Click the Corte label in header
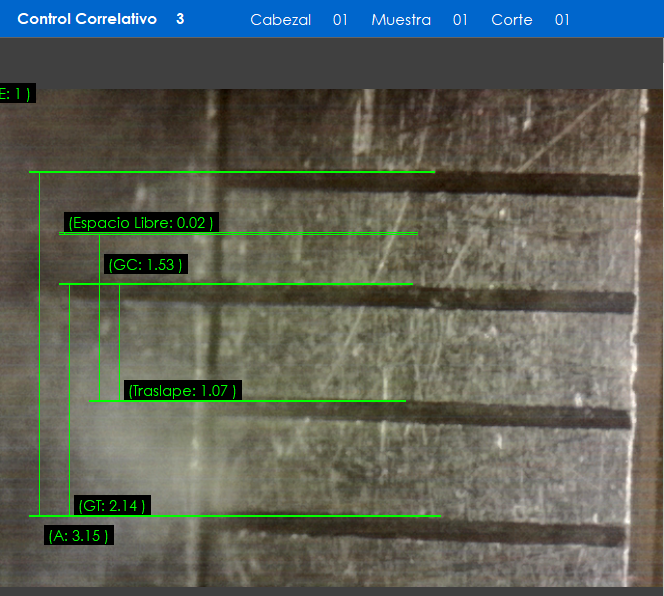This screenshot has height=596, width=664. tap(512, 20)
